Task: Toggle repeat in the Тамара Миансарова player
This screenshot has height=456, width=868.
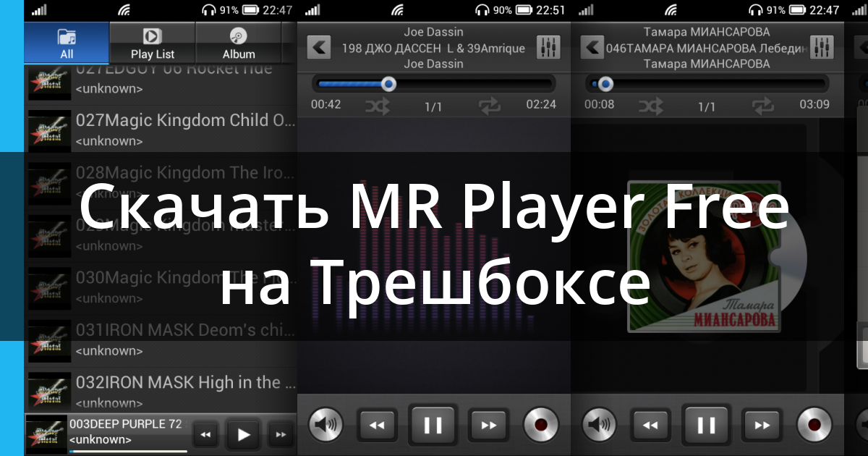Action: click(x=763, y=106)
